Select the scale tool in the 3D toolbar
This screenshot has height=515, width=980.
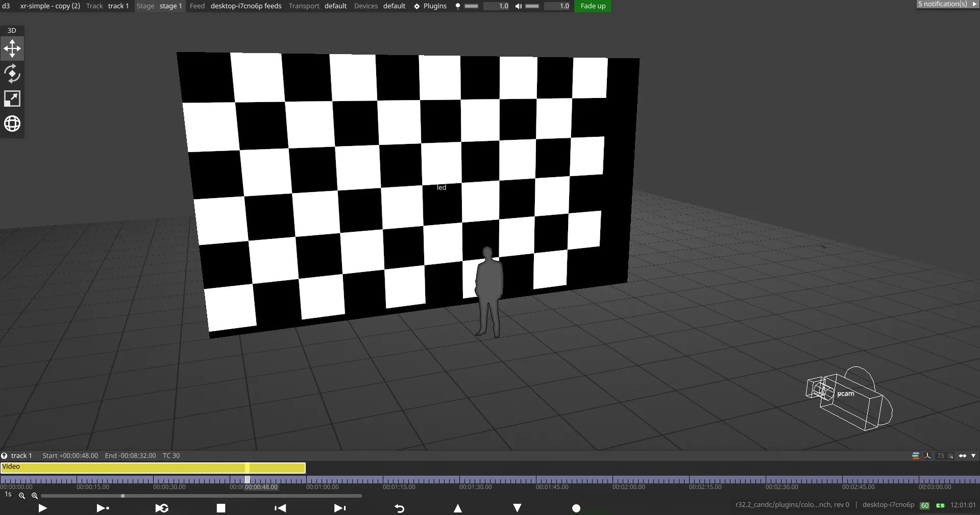(12, 98)
